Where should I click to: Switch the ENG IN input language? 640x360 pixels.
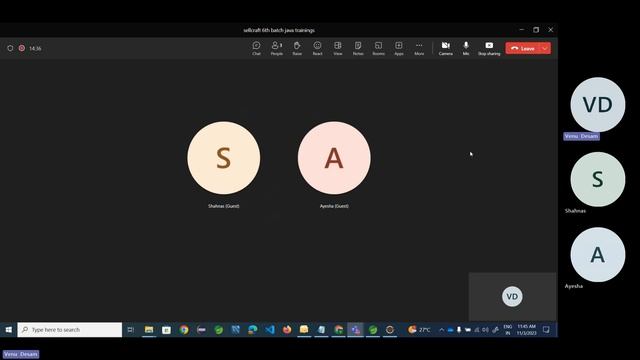[x=507, y=330]
